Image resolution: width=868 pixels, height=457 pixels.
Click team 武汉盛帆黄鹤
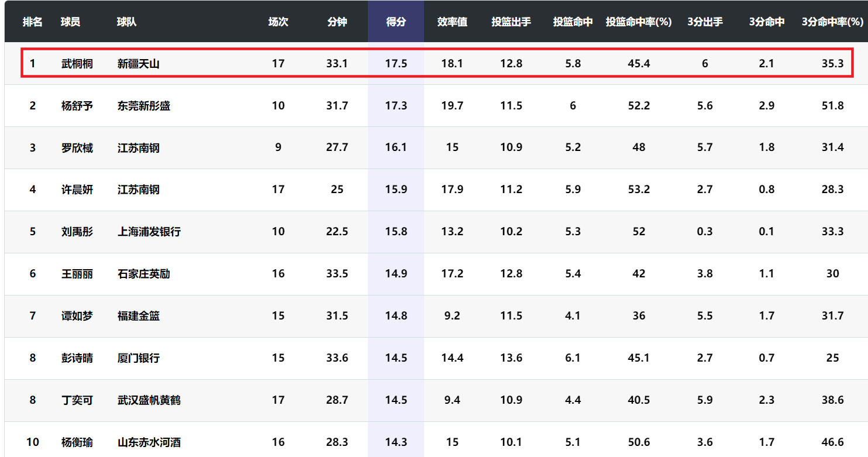point(149,400)
